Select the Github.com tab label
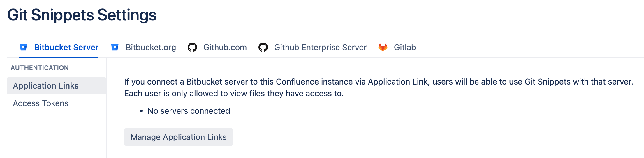Viewport: 644px width, 158px height. pos(225,47)
